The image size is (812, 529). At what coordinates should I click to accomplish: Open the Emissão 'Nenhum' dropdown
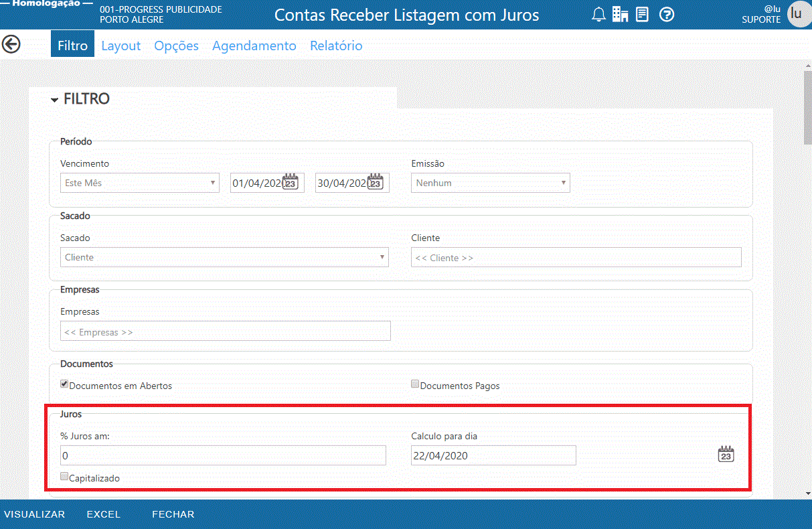(x=491, y=183)
